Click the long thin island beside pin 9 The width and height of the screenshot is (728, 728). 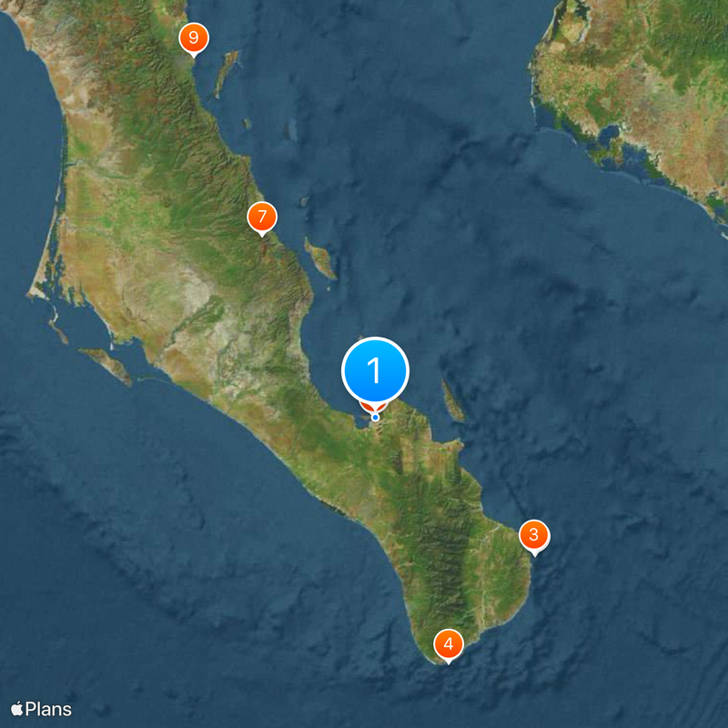[x=226, y=74]
